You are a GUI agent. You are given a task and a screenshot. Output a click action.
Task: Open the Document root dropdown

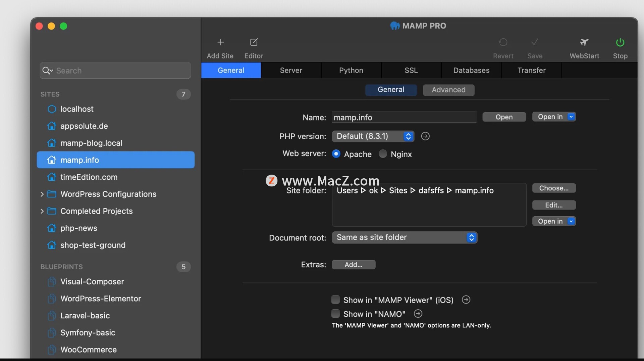405,238
